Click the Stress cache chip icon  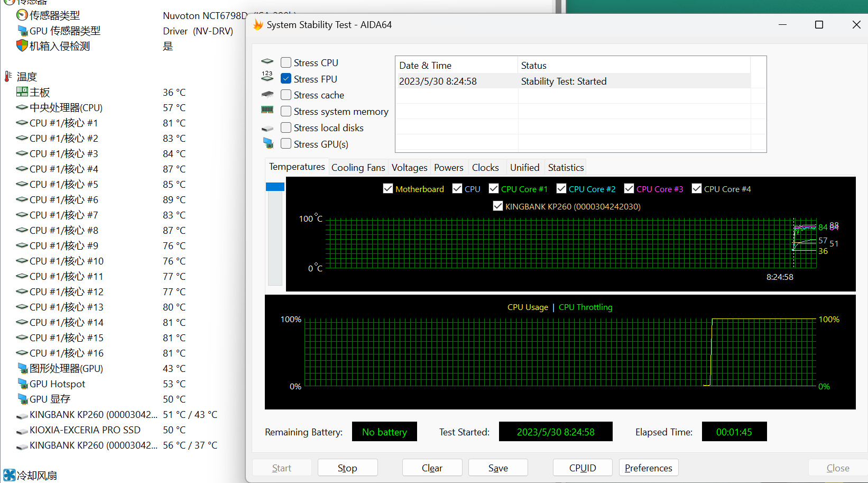click(267, 95)
